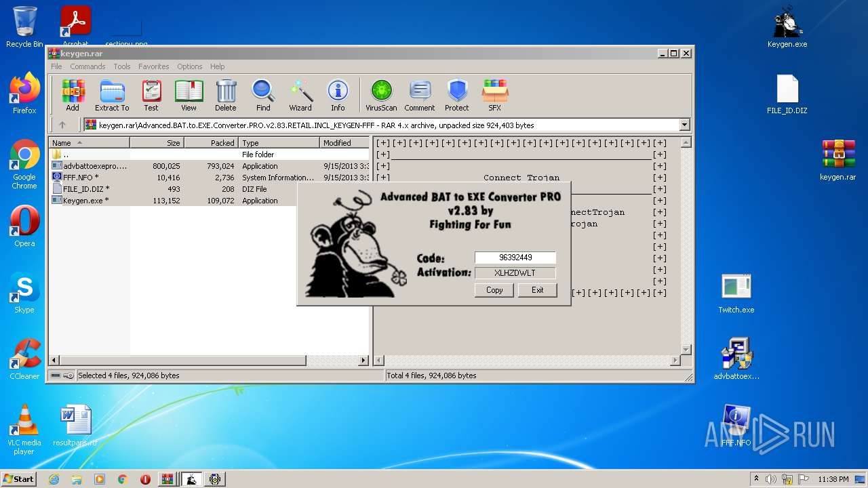Open Recycle Bin desktop icon

coord(24,27)
